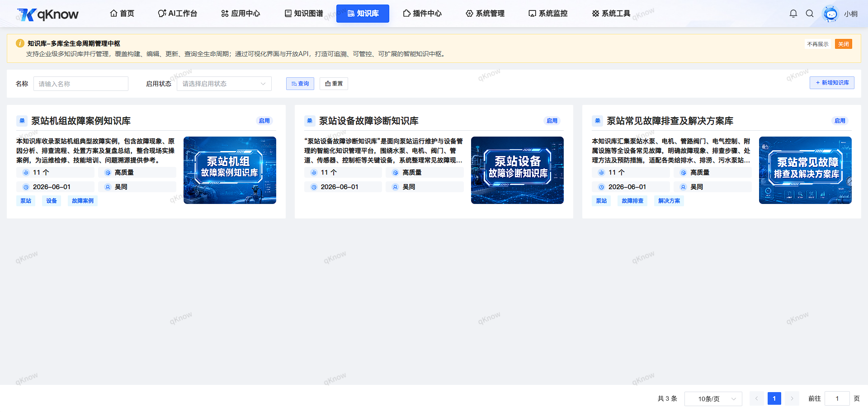Go to next page arrow
Screen dimensions: 868x412
click(792, 398)
